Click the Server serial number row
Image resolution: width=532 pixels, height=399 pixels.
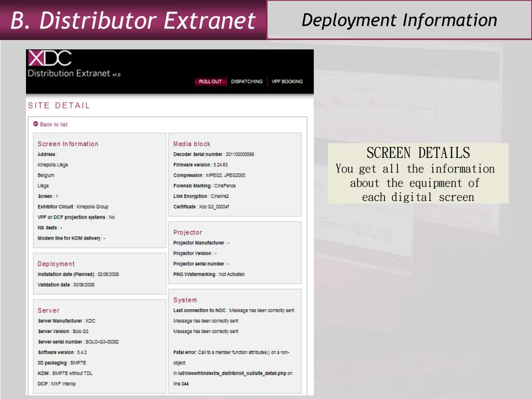pos(78,342)
